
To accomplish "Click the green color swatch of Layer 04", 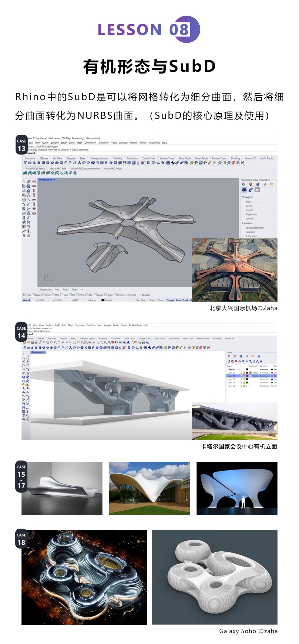I will [x=247, y=382].
